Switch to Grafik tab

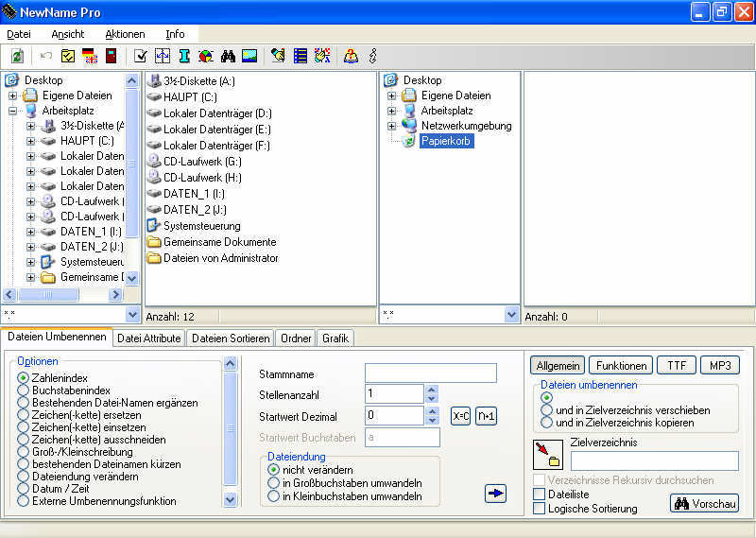(335, 338)
